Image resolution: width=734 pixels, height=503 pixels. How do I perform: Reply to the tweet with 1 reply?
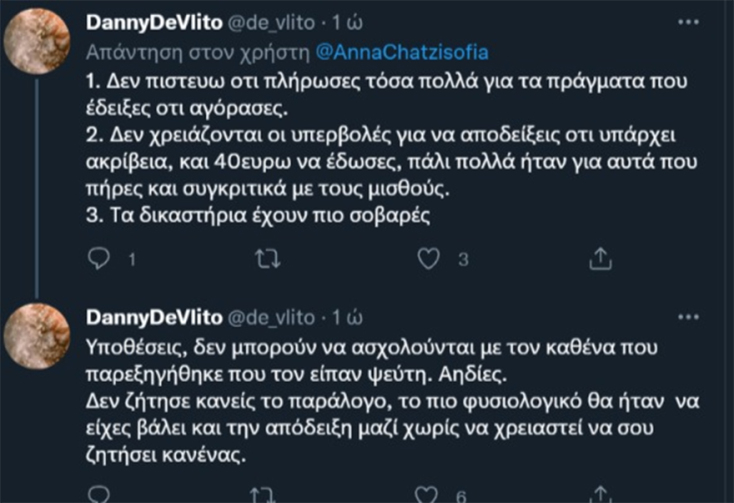click(x=99, y=259)
